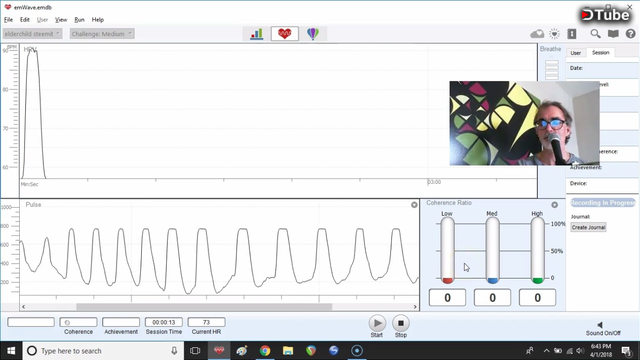Click the Breathe pacer bars
Viewport: 640px width, 360px height.
[551, 70]
